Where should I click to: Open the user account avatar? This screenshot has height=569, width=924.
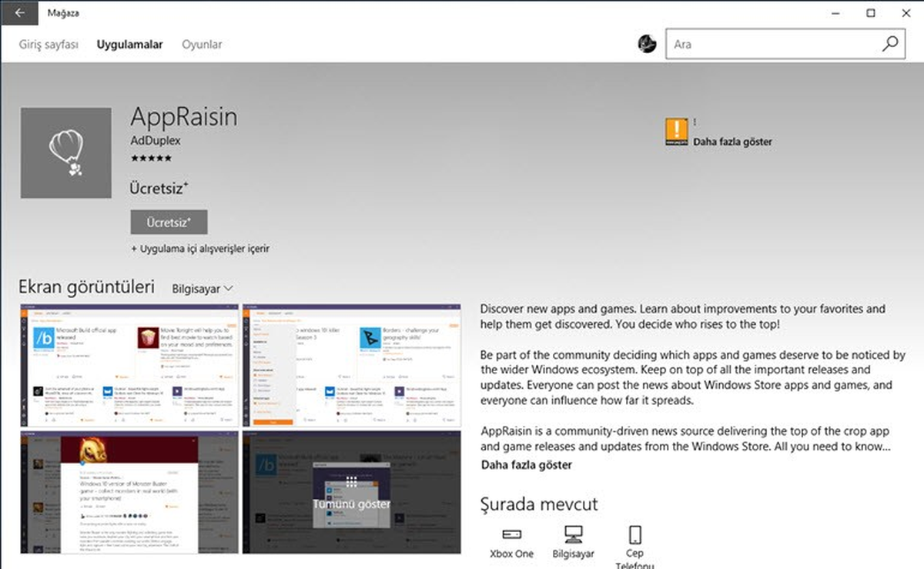click(x=648, y=44)
